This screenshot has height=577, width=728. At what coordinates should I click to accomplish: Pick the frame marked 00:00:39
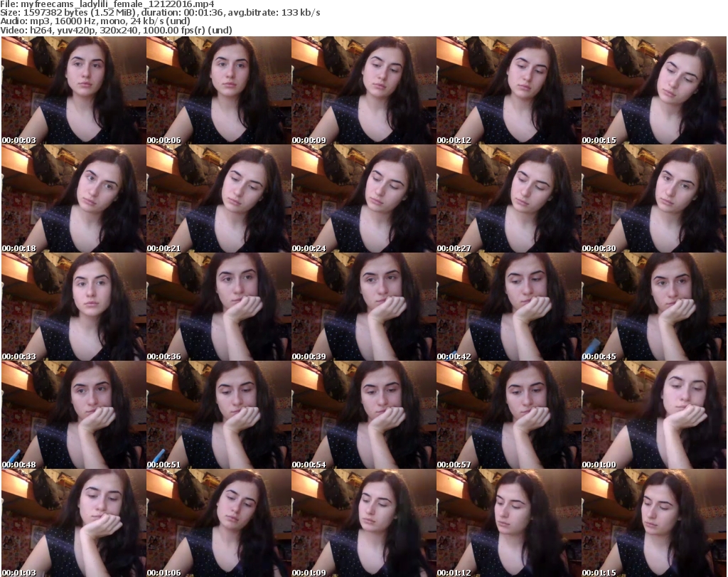(363, 307)
